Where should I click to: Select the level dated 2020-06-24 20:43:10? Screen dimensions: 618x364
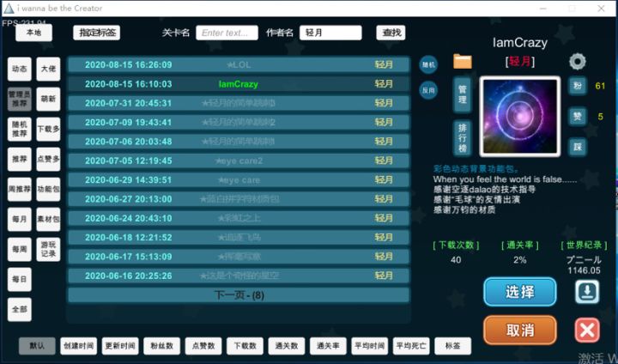click(x=239, y=218)
